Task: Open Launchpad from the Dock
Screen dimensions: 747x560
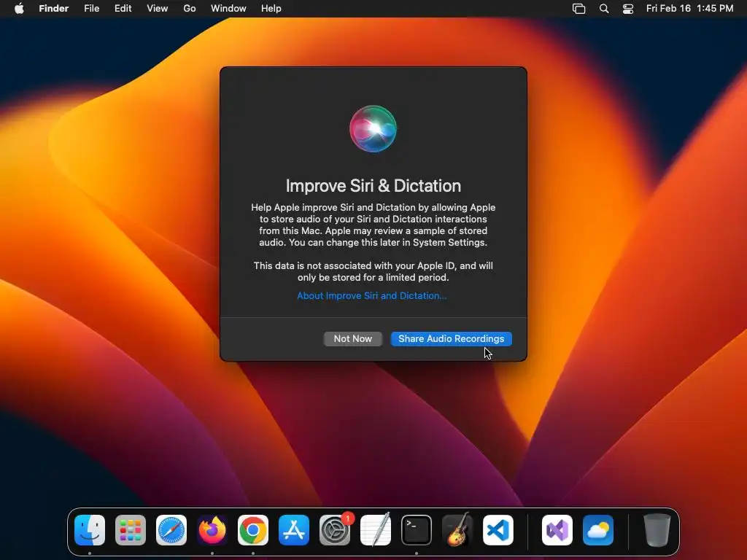Action: click(x=131, y=530)
